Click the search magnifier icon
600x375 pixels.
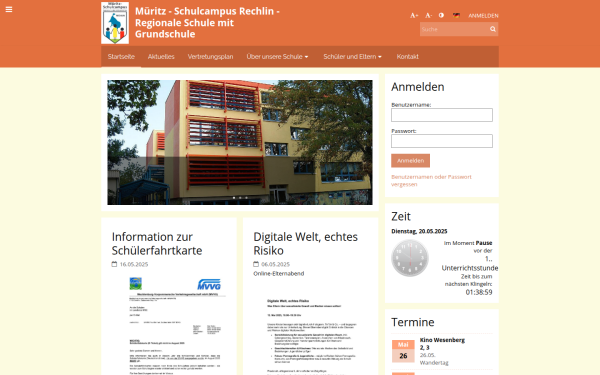(493, 29)
